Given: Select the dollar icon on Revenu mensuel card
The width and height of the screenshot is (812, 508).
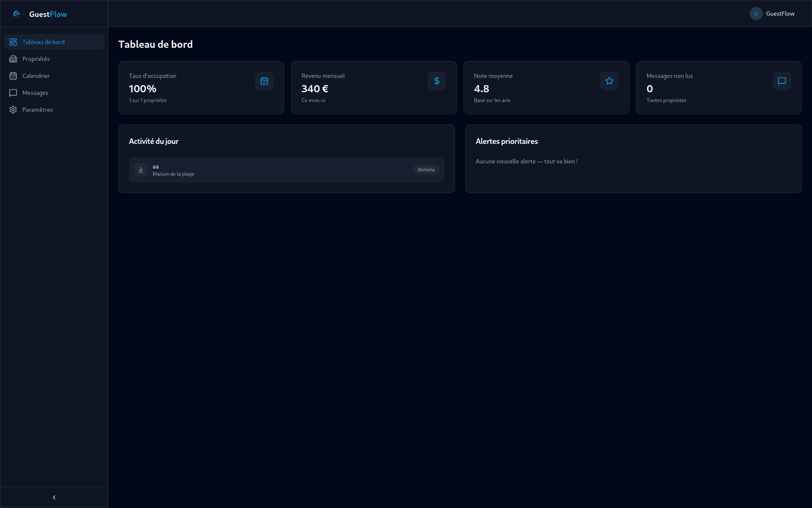Looking at the screenshot, I should [x=436, y=81].
